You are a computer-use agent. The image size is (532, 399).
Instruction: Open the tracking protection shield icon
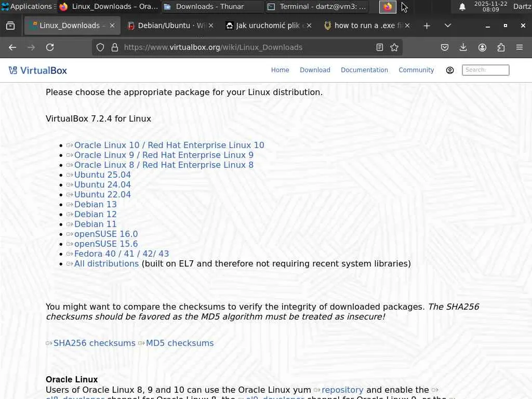100,47
